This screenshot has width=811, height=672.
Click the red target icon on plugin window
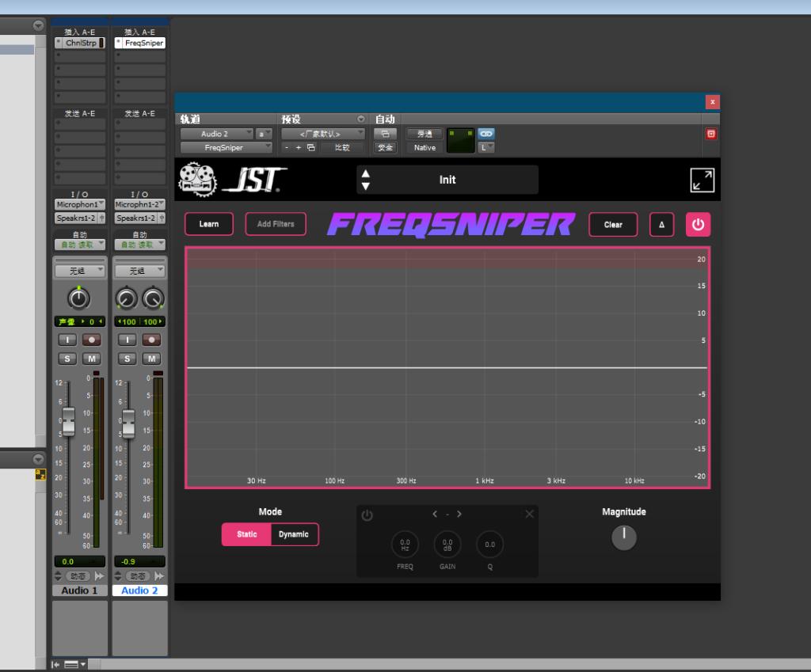coord(710,135)
